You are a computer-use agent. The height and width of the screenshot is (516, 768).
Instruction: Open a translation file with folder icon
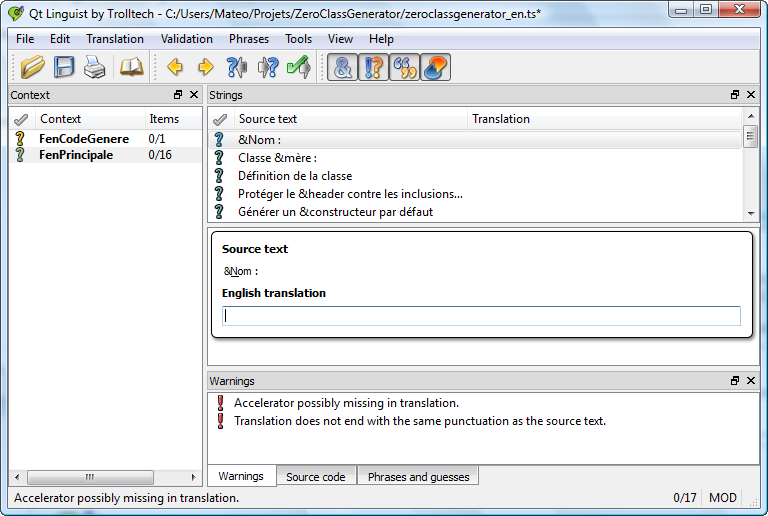(33, 67)
